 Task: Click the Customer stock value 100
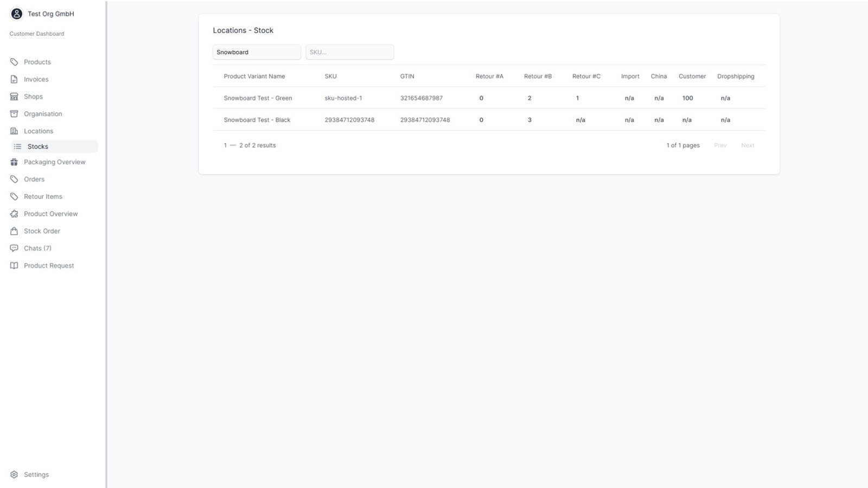coord(687,98)
